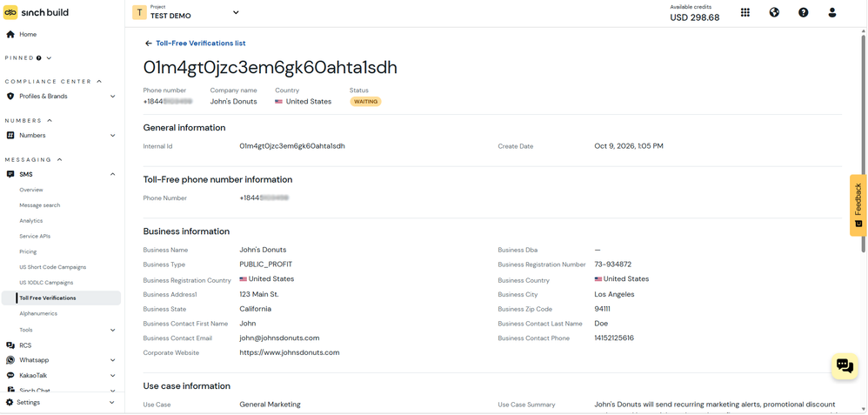Viewport: 868px width, 415px height.
Task: Go to SMS Analytics
Action: coord(31,220)
